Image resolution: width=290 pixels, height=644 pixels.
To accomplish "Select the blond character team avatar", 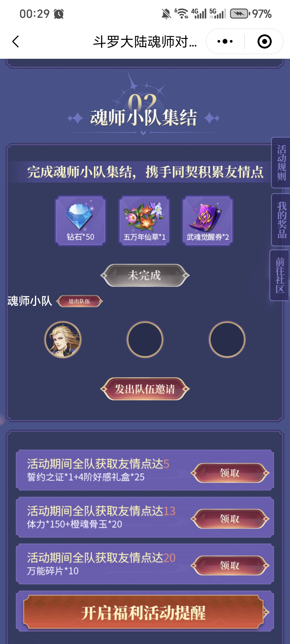I will (63, 339).
